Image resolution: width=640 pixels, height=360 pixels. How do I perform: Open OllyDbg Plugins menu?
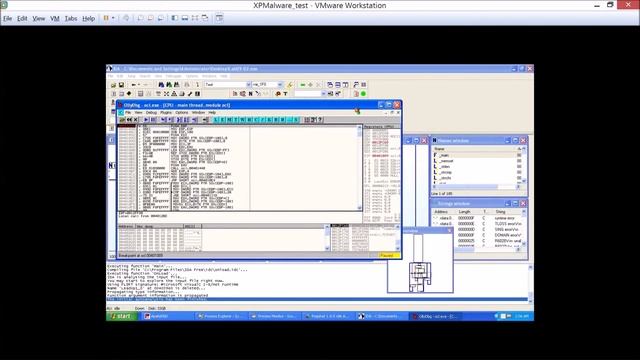pyautogui.click(x=166, y=112)
